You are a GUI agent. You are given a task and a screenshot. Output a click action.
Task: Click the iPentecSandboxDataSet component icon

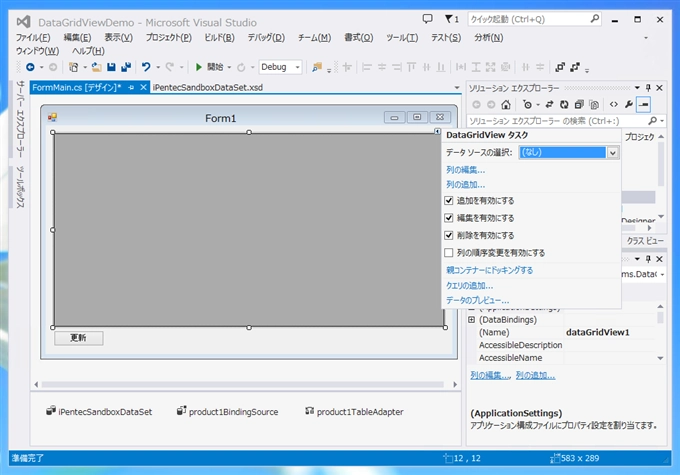tap(51, 411)
